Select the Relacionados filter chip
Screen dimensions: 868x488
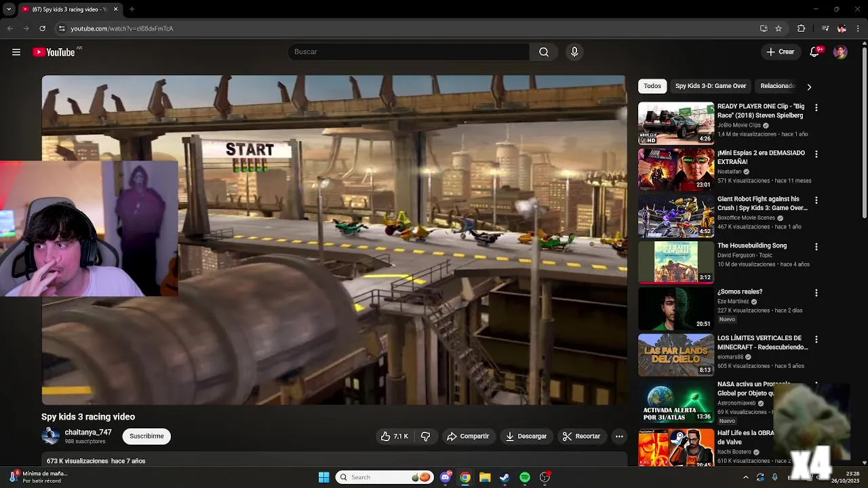click(777, 86)
